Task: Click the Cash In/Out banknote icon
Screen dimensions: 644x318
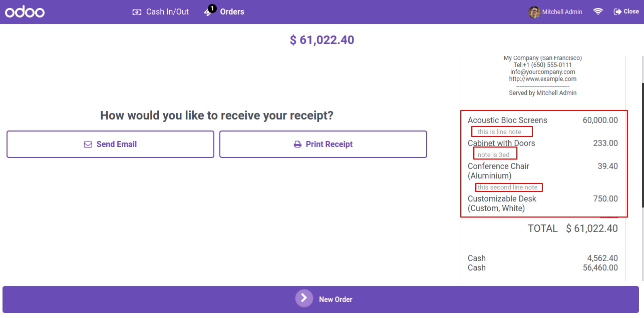Action: click(137, 12)
